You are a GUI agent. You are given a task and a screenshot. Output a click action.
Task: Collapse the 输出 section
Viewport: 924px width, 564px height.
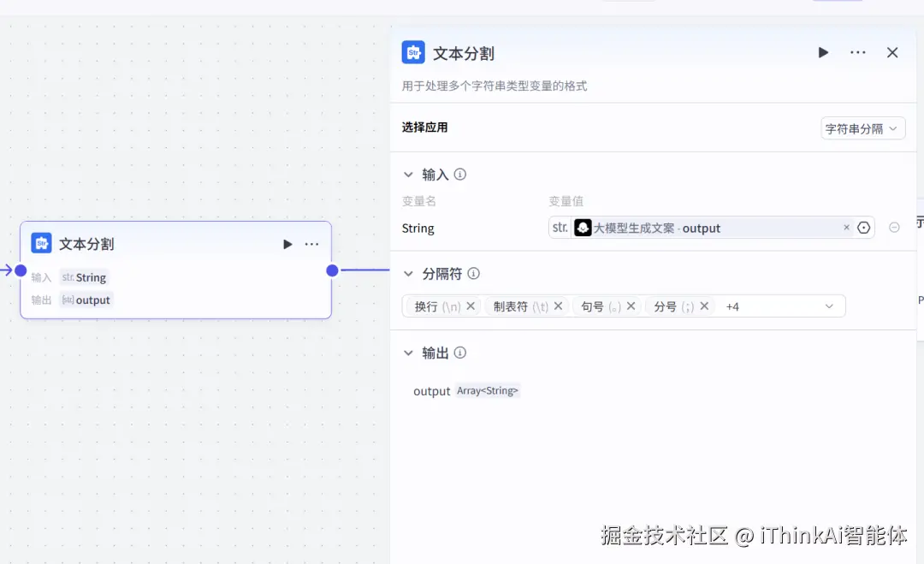click(x=408, y=353)
